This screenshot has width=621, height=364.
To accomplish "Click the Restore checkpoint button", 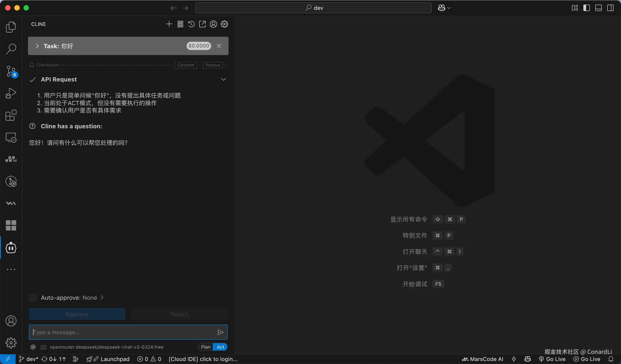I will (213, 65).
